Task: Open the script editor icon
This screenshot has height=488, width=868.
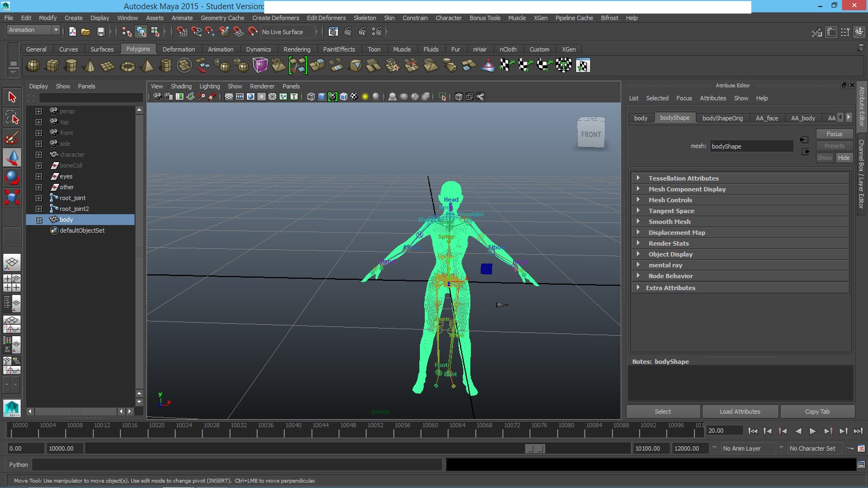Action: click(861, 465)
